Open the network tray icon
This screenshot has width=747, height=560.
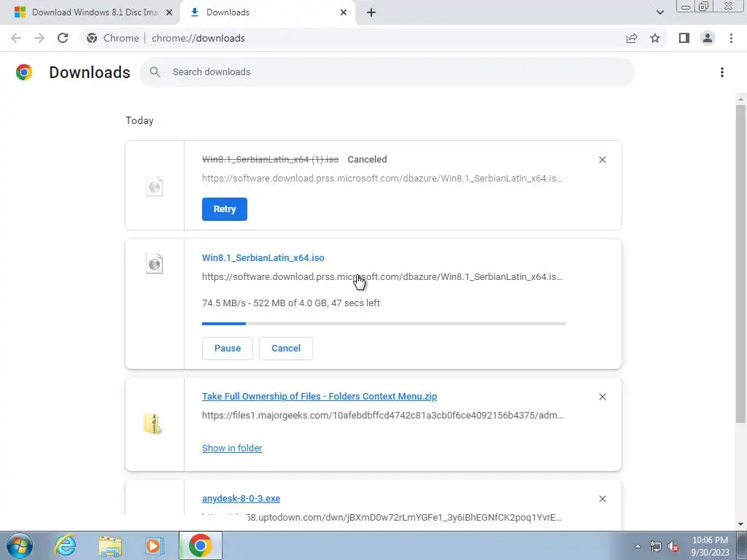click(656, 546)
